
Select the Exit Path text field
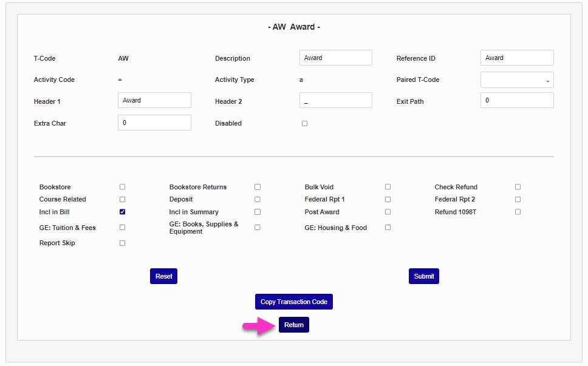(517, 100)
